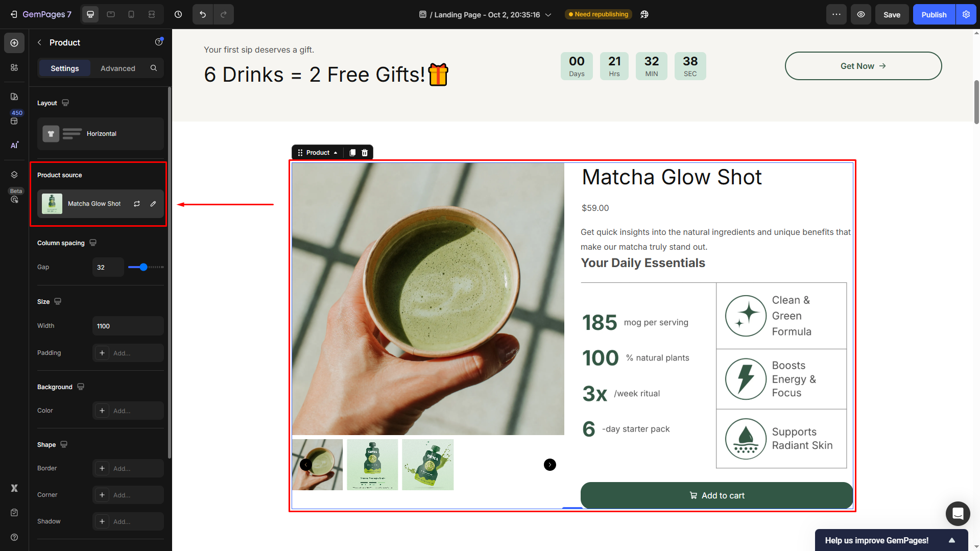The height and width of the screenshot is (551, 980).
Task: Switch to portrait mobile device view
Action: [x=131, y=14]
